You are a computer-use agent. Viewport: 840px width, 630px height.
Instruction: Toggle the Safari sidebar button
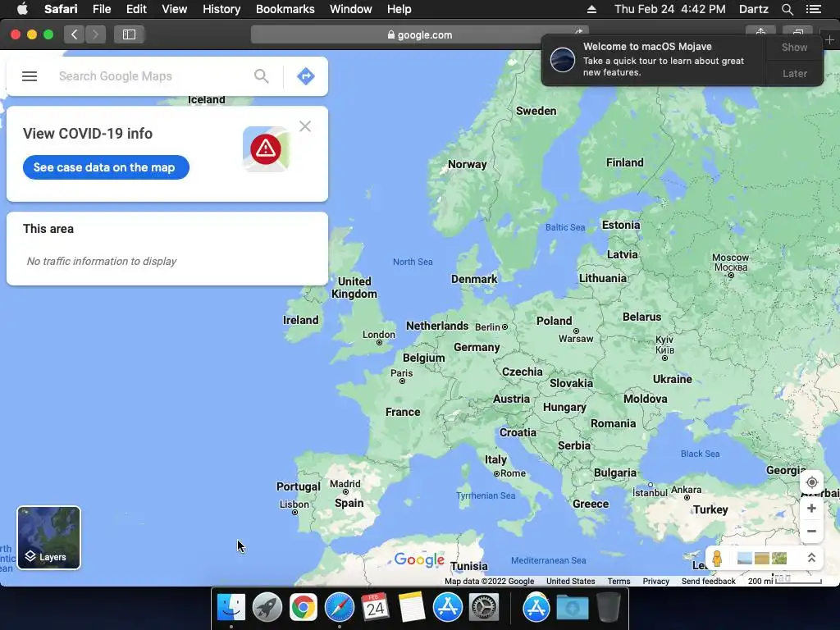pos(129,34)
